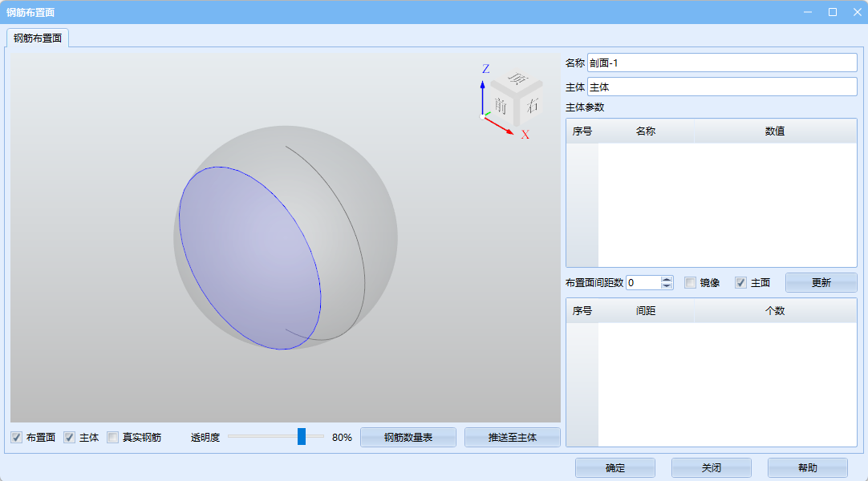This screenshot has width=868, height=481.
Task: Enable the 真实钢筋 checkbox
Action: click(x=113, y=438)
